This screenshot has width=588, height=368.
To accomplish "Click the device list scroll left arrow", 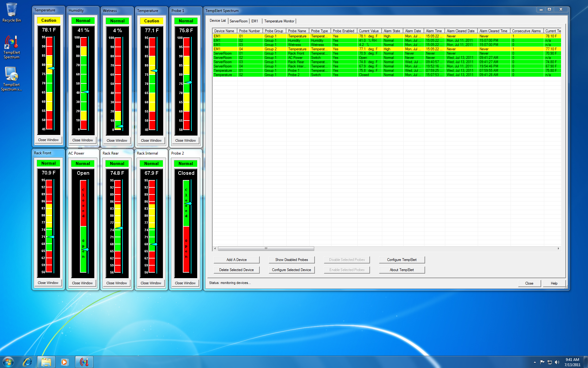I will 215,248.
